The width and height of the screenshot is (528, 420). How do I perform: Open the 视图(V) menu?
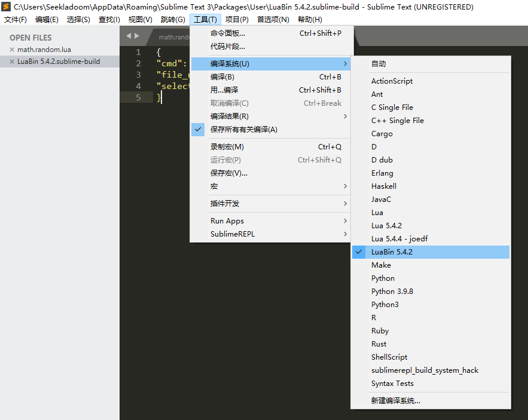point(141,20)
